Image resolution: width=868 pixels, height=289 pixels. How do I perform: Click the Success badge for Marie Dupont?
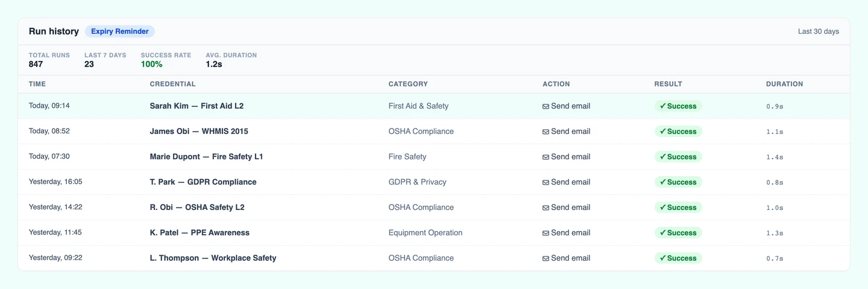point(678,157)
